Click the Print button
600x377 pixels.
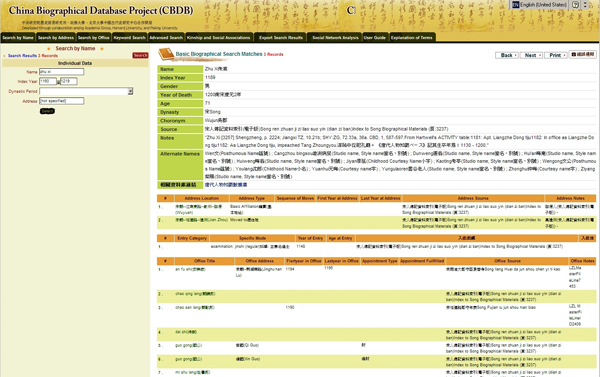(556, 55)
